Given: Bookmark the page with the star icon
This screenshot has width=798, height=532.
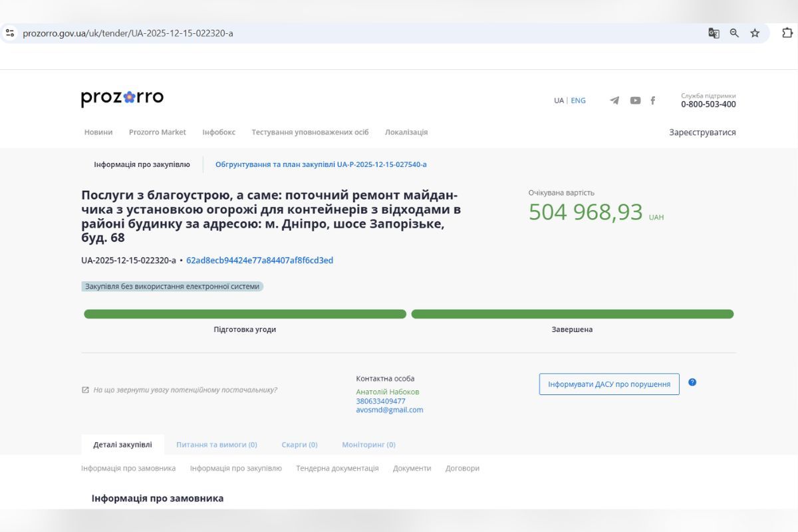Looking at the screenshot, I should tap(753, 33).
